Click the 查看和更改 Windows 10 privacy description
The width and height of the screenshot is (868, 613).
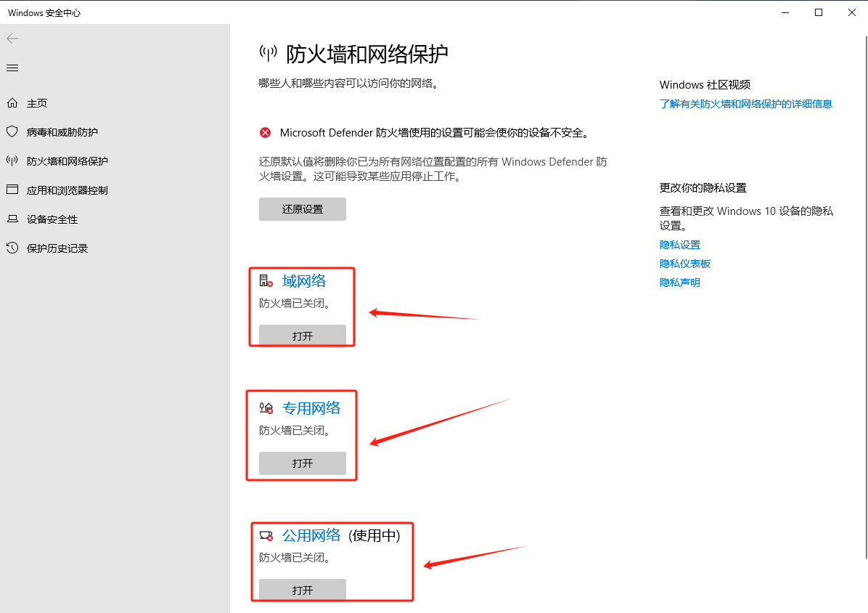(746, 218)
